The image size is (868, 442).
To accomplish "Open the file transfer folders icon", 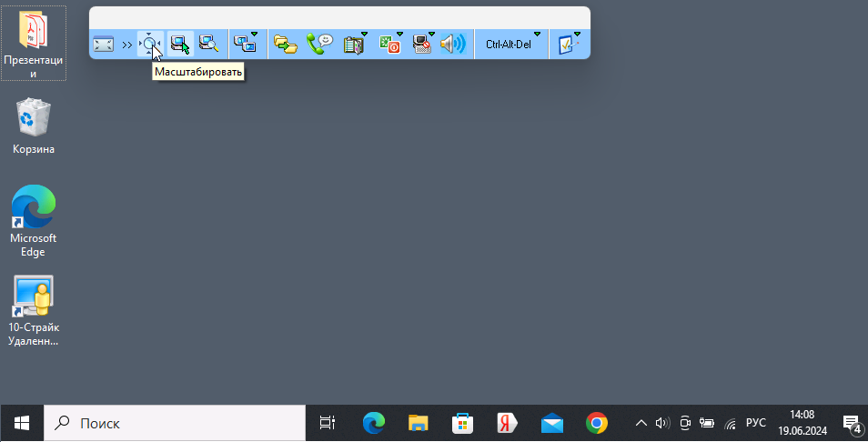I will pos(286,45).
